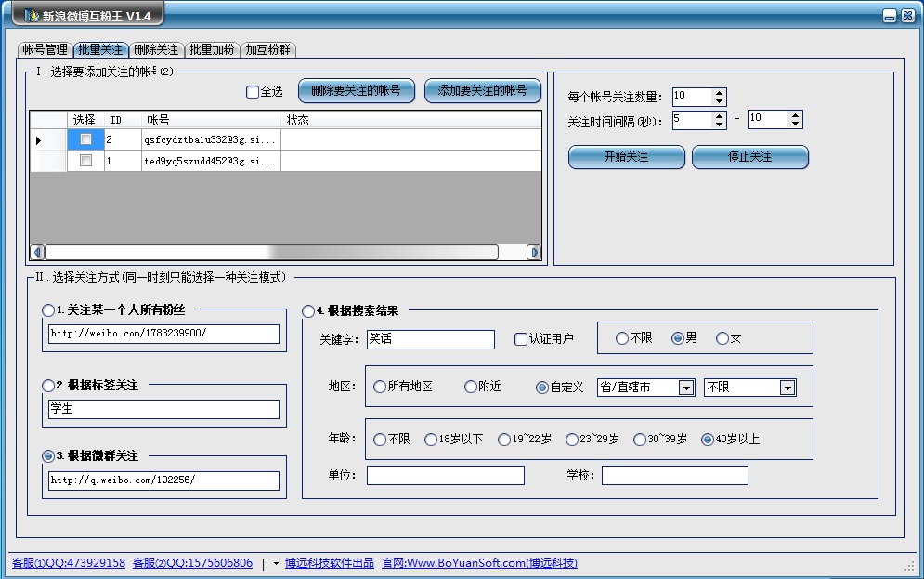Image resolution: width=924 pixels, height=579 pixels.
Task: Select age 不限 radio
Action: (380, 440)
